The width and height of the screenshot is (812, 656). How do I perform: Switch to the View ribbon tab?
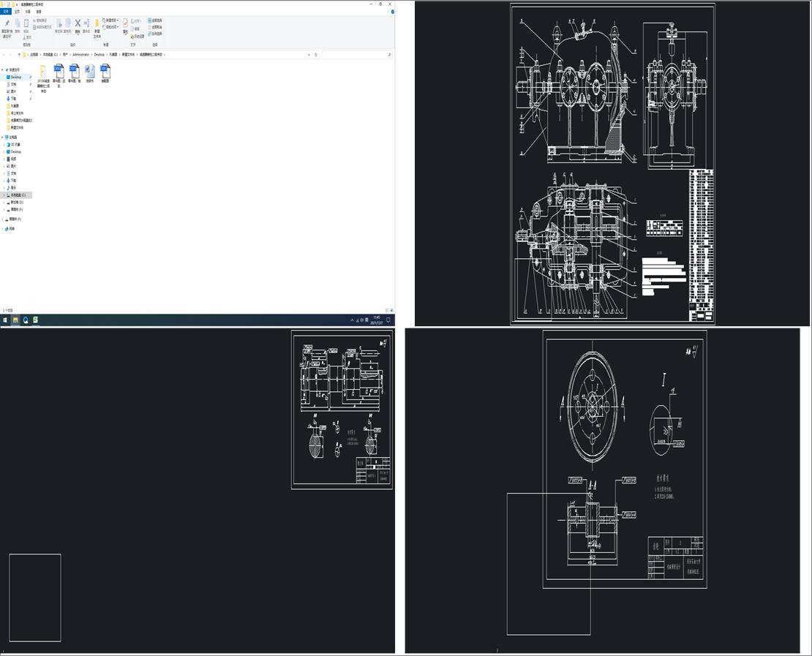(39, 12)
